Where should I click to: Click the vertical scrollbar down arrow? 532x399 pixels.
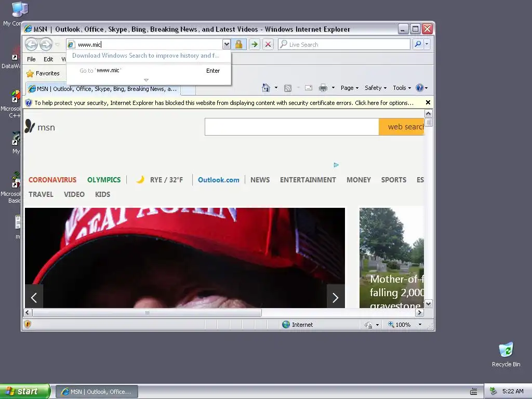tap(429, 303)
